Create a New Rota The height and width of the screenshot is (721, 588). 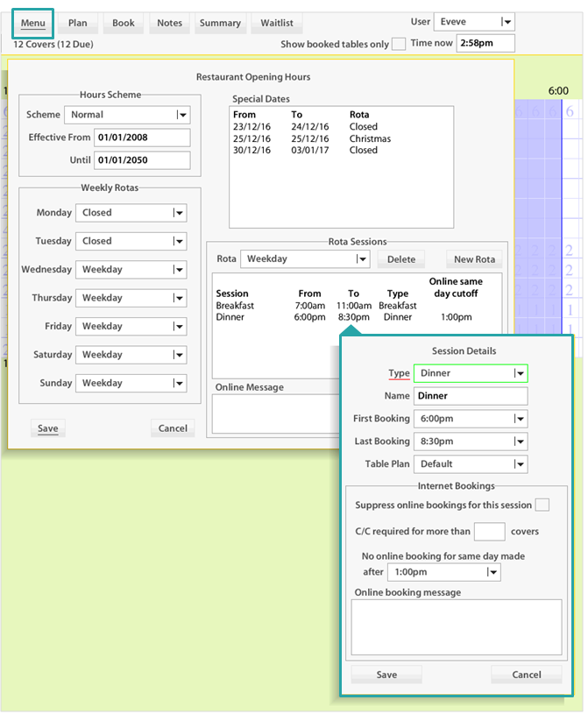click(474, 259)
